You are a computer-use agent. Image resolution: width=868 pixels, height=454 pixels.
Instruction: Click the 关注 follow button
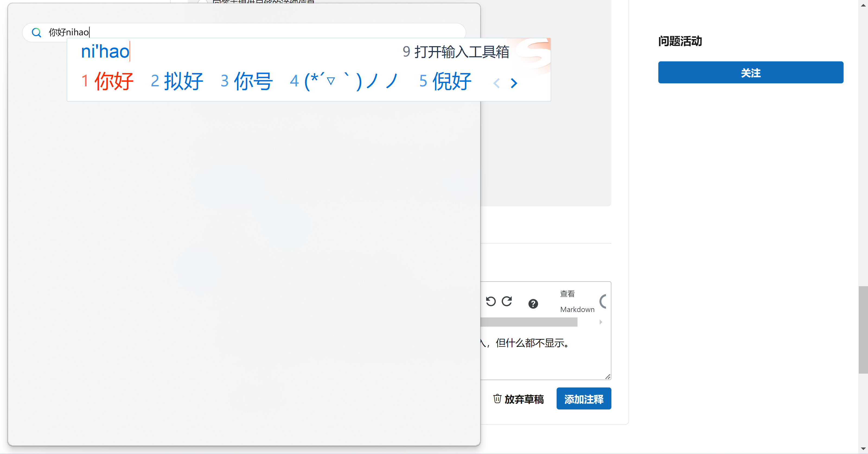(751, 72)
